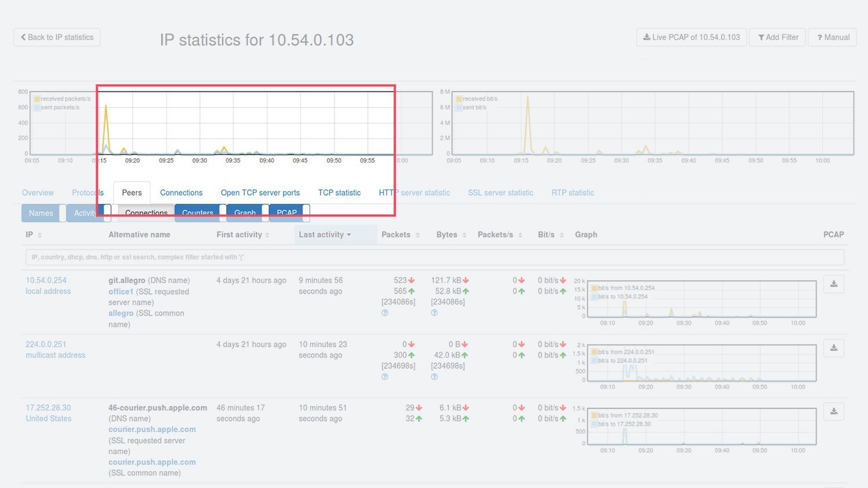The height and width of the screenshot is (488, 868).
Task: Focus the IP search filter field
Action: [434, 257]
